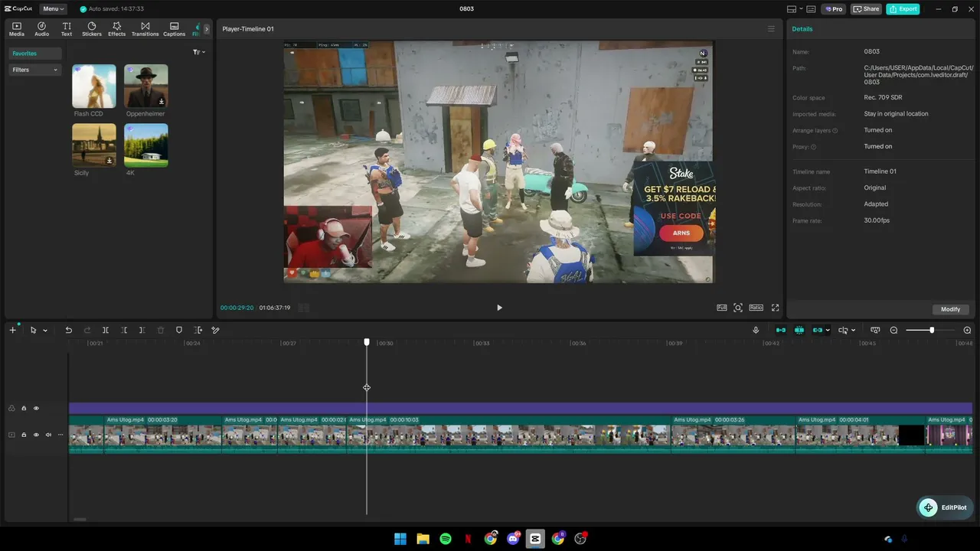Click the preview zoom-to-fit icon
The image size is (980, 551).
pyautogui.click(x=738, y=308)
